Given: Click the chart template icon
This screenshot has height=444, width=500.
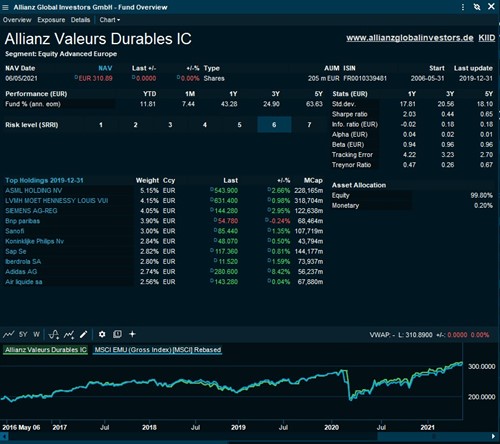Looking at the screenshot, I should (117, 334).
